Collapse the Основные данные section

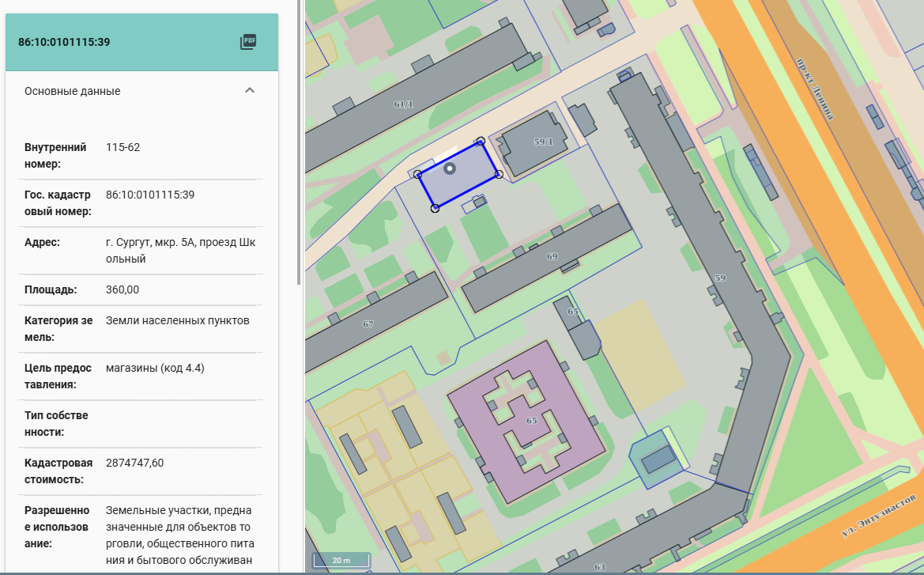tap(250, 90)
